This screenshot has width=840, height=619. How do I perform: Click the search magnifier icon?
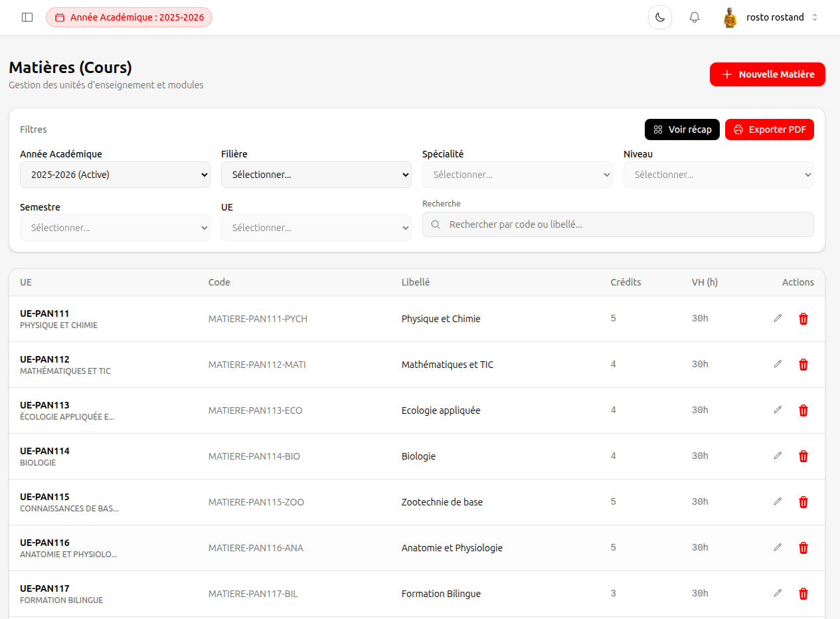(436, 224)
